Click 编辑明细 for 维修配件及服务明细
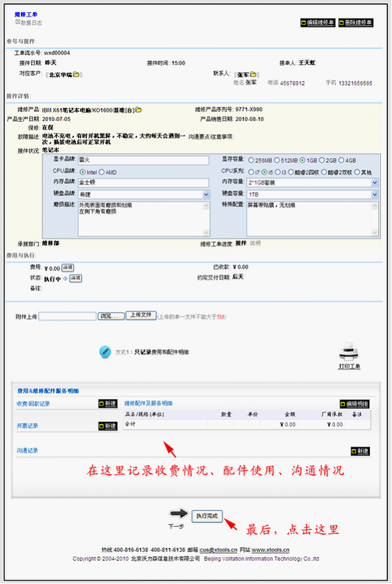The width and height of the screenshot is (392, 584). point(354,403)
